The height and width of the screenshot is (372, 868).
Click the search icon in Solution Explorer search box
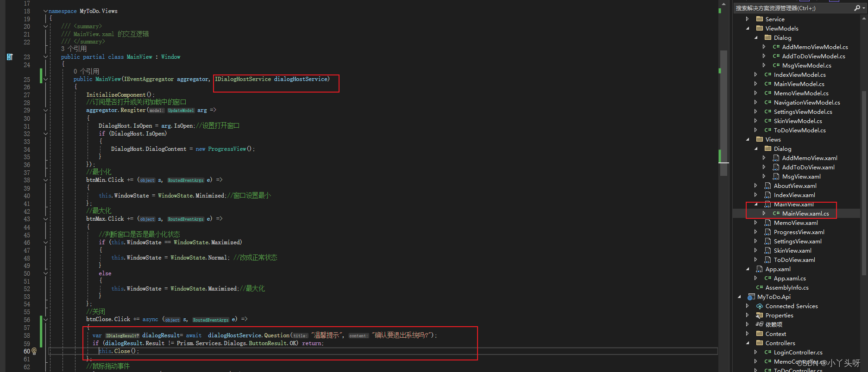coord(857,8)
